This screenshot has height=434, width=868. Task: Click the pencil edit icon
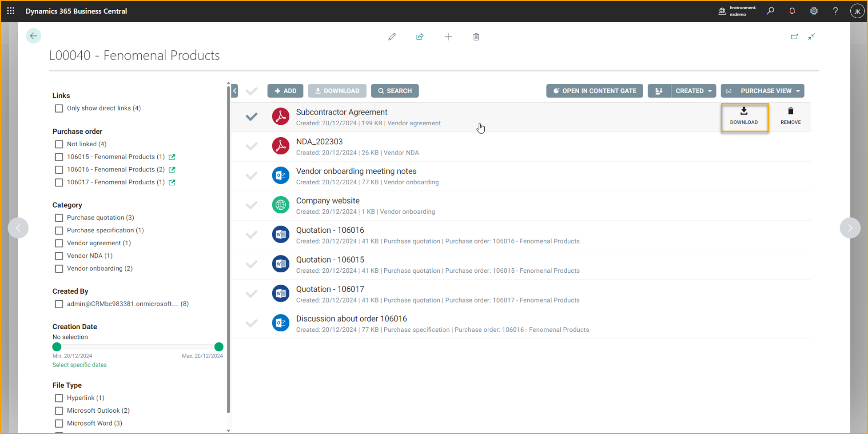(x=392, y=37)
